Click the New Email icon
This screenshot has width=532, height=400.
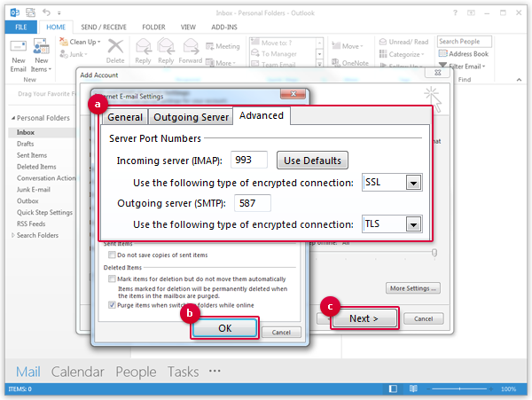tap(18, 51)
